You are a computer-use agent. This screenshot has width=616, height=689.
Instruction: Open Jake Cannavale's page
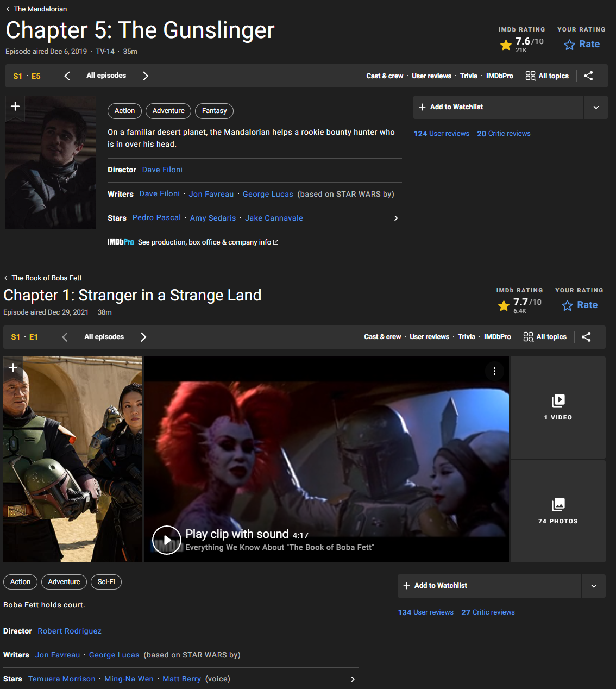(274, 218)
